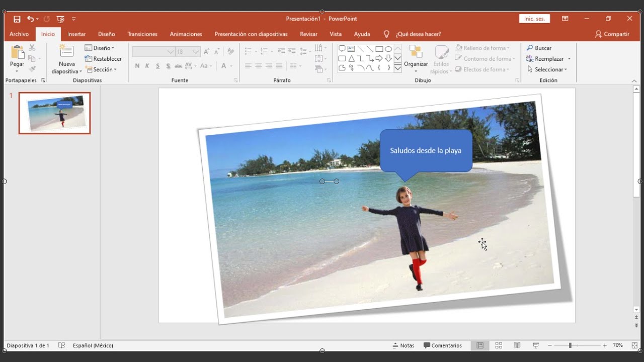Open the Transiciones tab

click(x=142, y=34)
